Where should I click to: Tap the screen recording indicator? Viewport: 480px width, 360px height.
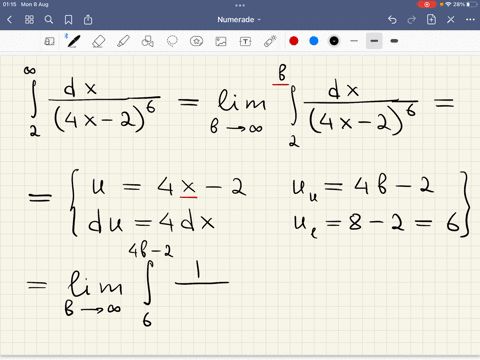[427, 4]
